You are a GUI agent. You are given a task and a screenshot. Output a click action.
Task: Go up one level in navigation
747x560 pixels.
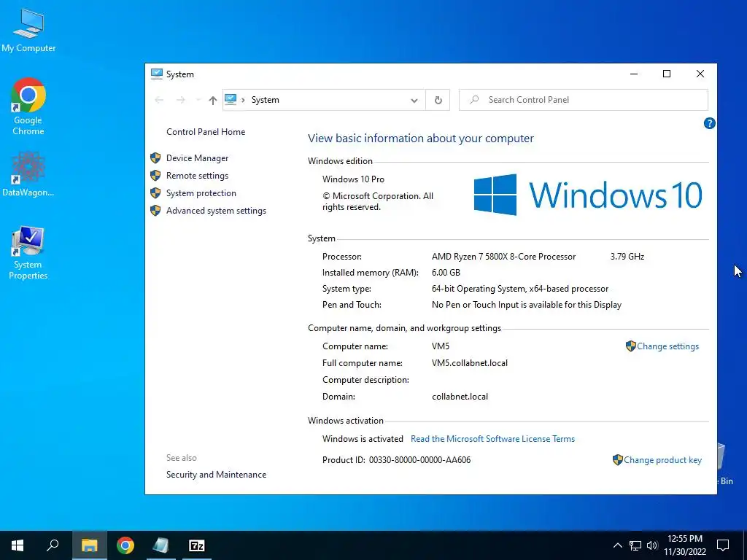(213, 100)
